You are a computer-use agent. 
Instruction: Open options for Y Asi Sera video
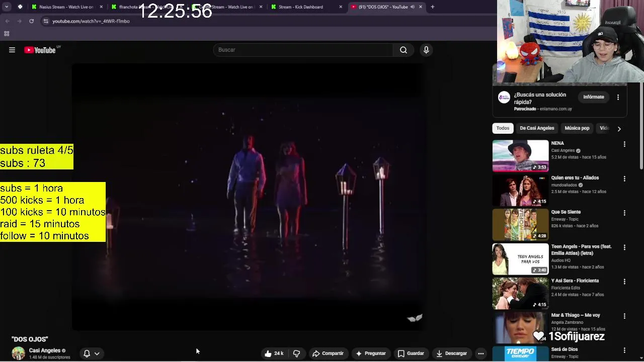tap(624, 282)
